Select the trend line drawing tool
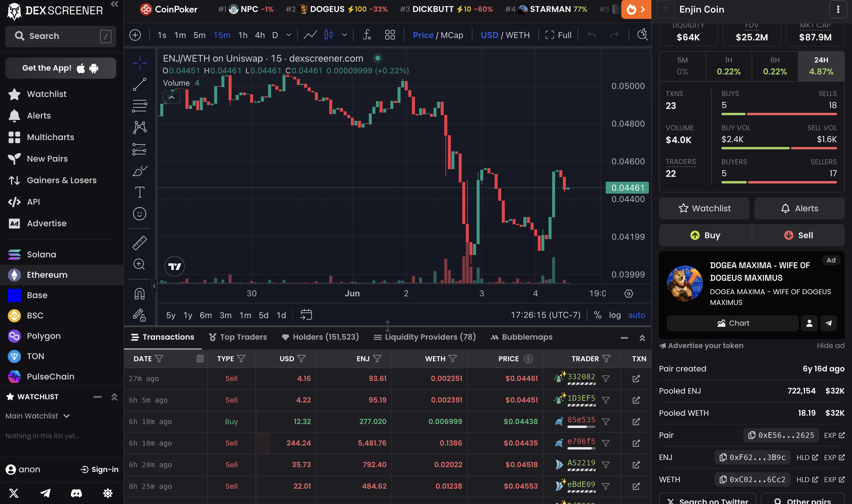Viewport: 852px width, 504px height. (x=139, y=84)
